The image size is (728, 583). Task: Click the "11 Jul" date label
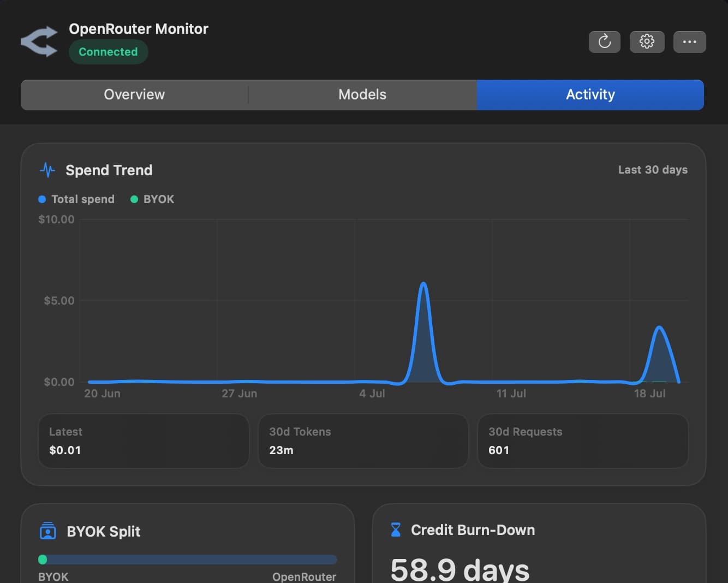click(x=511, y=394)
